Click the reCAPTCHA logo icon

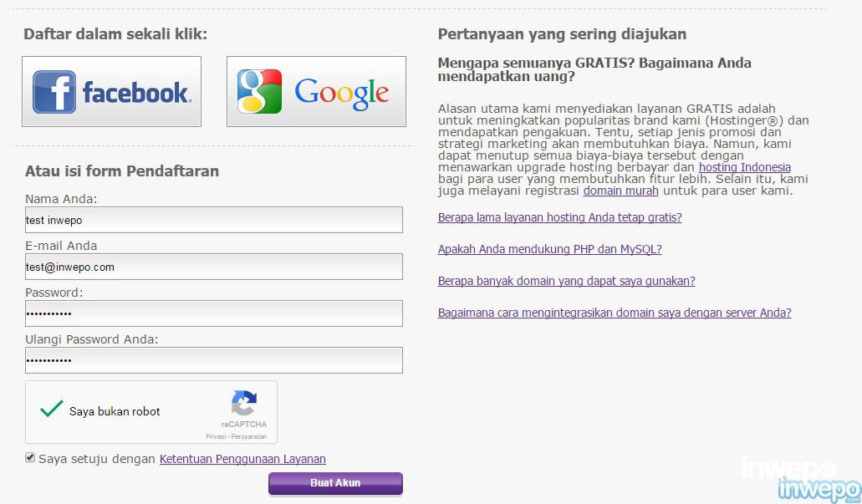pyautogui.click(x=243, y=404)
